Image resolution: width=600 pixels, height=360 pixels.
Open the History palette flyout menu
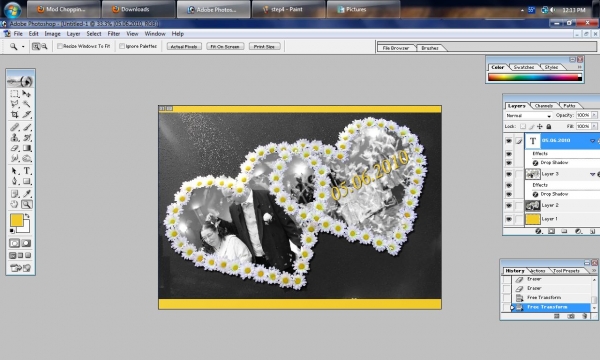[594, 270]
